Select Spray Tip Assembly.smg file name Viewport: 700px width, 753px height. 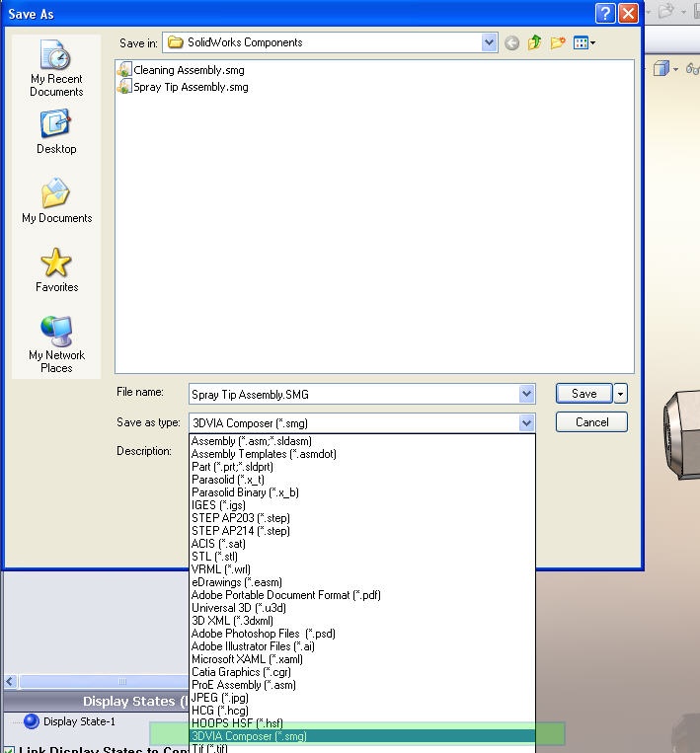(x=191, y=87)
